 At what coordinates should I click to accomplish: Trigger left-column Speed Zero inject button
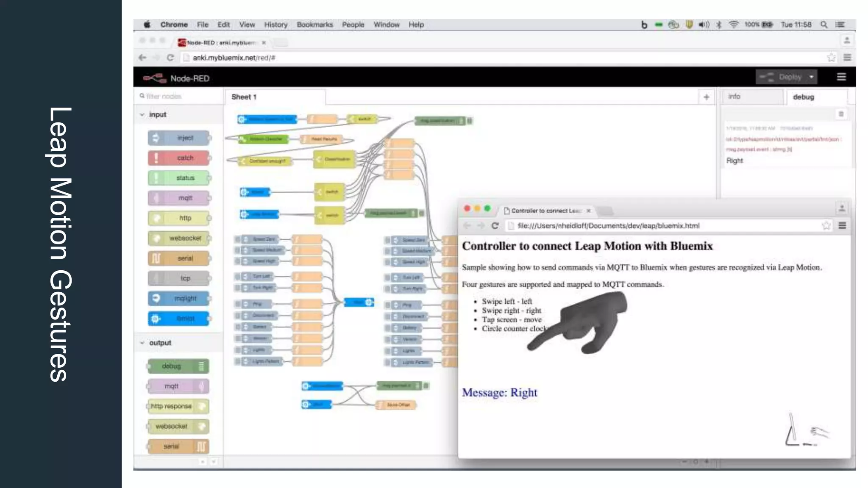[x=238, y=239]
